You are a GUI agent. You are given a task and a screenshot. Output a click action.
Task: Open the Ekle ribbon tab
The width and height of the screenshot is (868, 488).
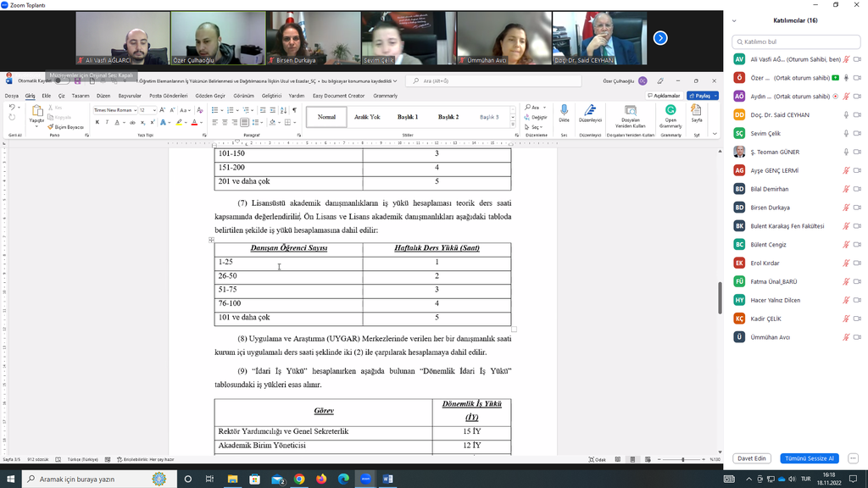[x=46, y=96]
